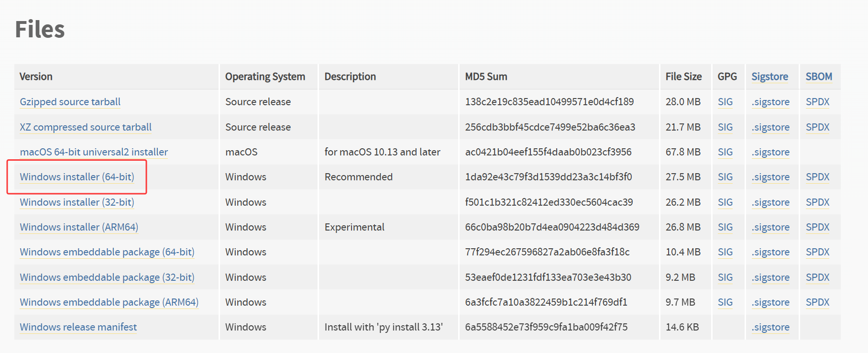The image size is (868, 353).
Task: Select the 'Experimental' description text
Action: coord(354,227)
